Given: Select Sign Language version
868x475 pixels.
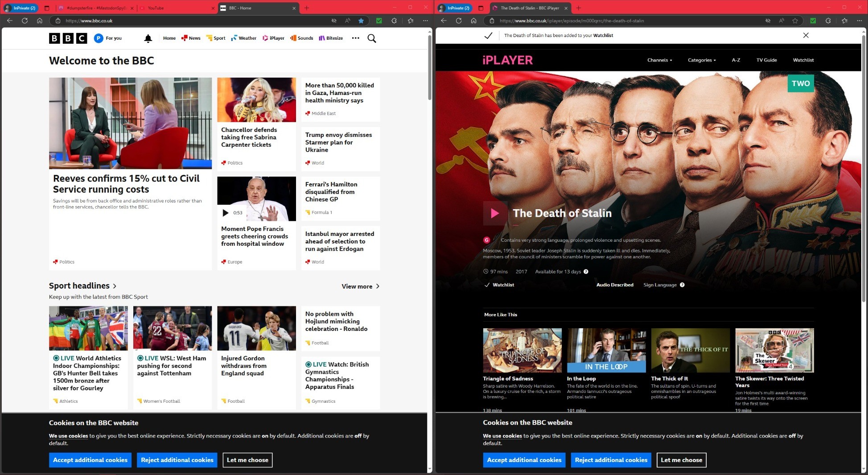Looking at the screenshot, I should (x=660, y=285).
